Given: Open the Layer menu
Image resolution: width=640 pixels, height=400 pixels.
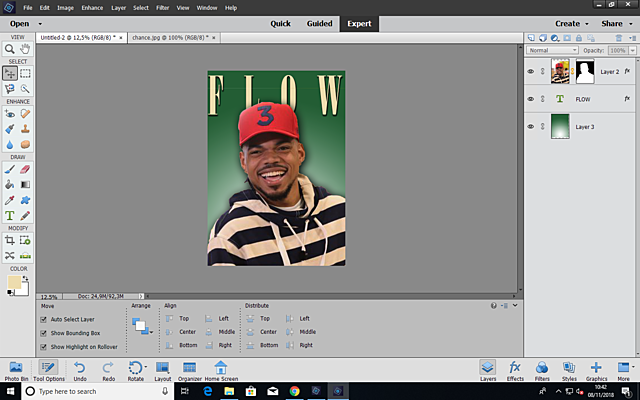Looking at the screenshot, I should pos(118,8).
